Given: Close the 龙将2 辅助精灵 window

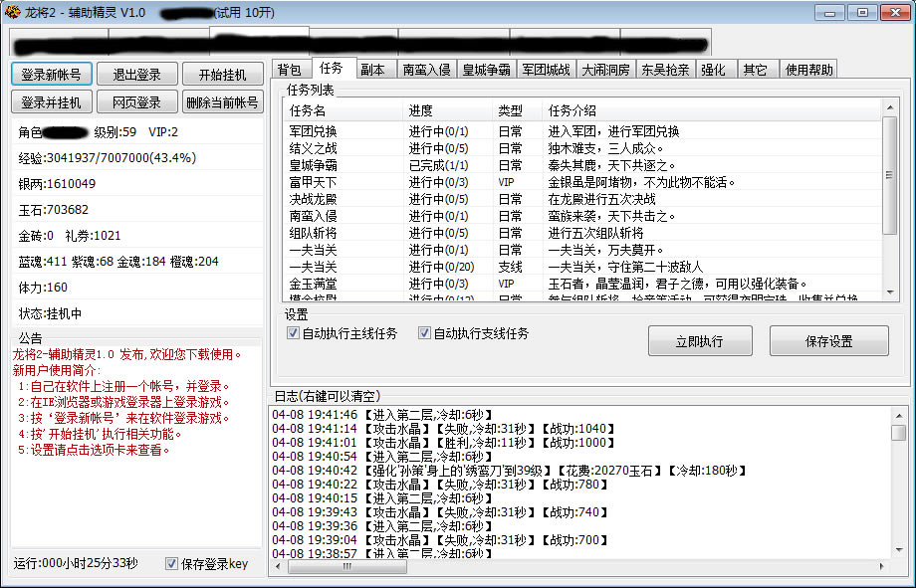Looking at the screenshot, I should (x=895, y=12).
